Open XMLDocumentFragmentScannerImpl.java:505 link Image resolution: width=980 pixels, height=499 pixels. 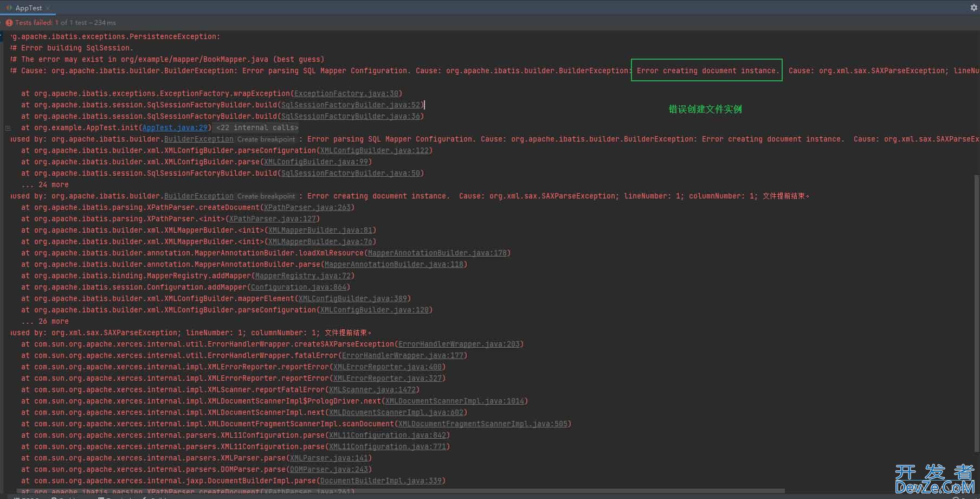coord(483,424)
